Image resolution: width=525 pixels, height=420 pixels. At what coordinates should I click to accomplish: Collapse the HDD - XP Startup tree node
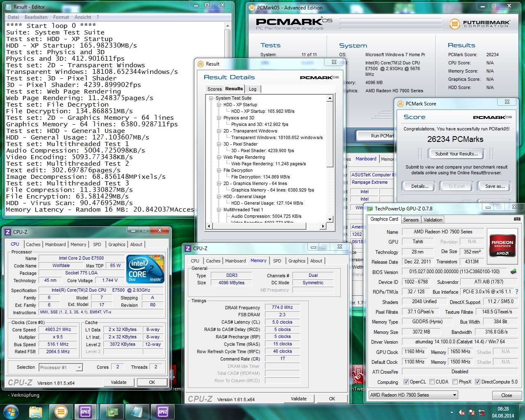coord(219,105)
